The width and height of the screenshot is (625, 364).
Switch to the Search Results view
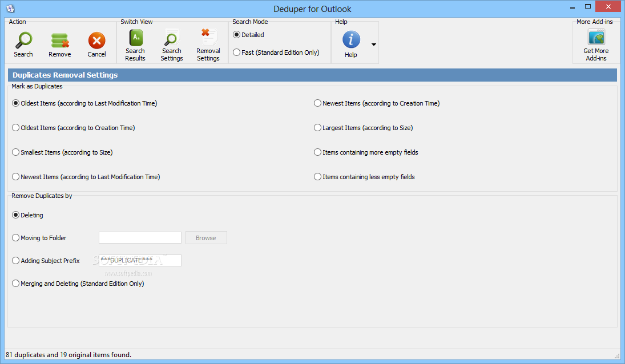(x=135, y=45)
